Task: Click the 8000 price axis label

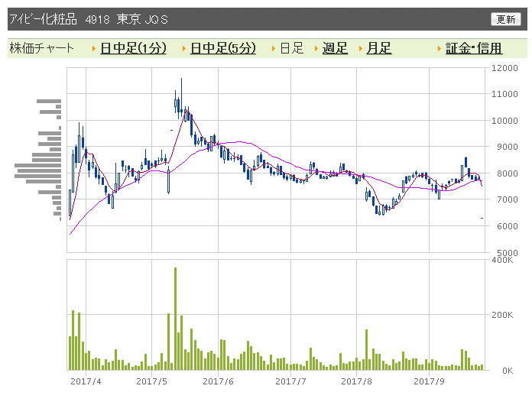Action: pos(508,173)
